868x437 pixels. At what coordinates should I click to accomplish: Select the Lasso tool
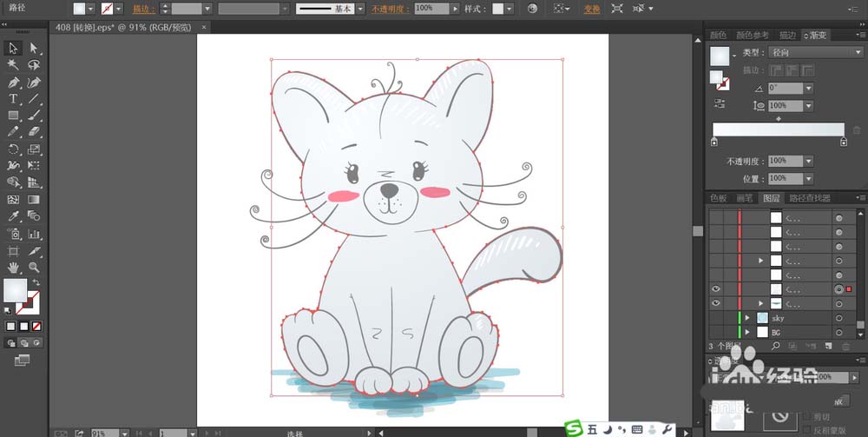(35, 65)
